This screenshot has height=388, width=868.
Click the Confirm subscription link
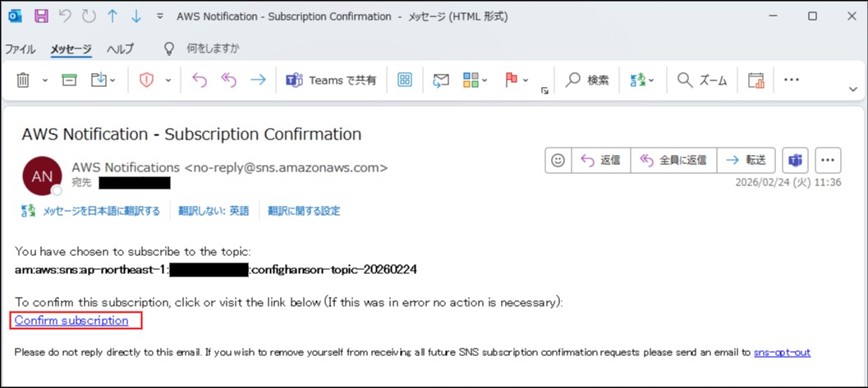[x=71, y=321]
